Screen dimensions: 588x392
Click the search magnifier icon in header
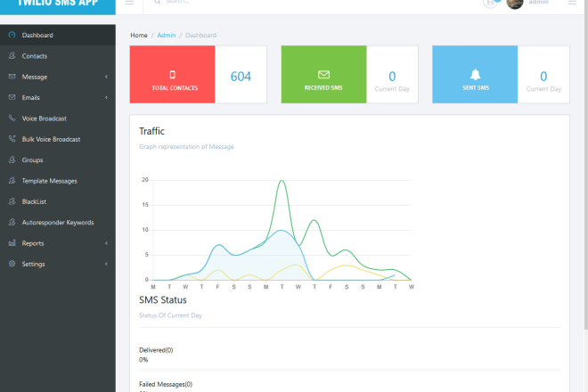tap(158, 2)
